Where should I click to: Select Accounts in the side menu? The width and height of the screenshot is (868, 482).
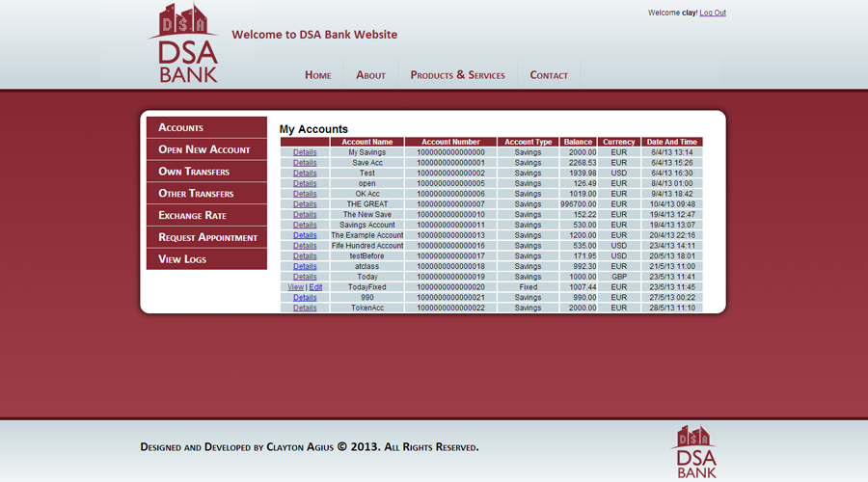coord(206,127)
